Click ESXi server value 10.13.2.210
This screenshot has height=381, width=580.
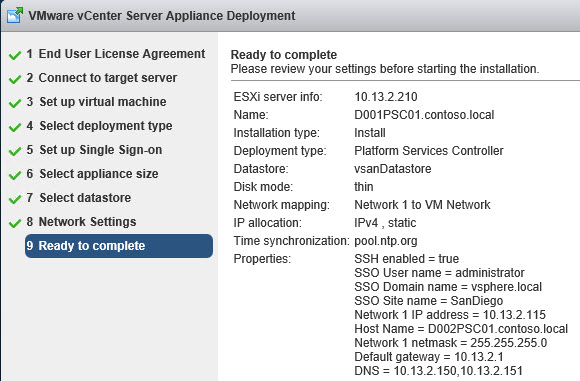pos(386,97)
